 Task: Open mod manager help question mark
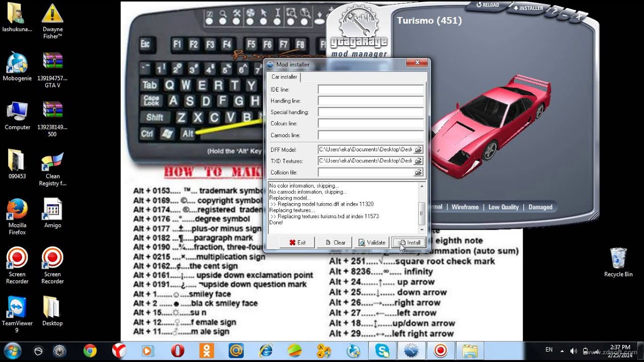[555, 11]
